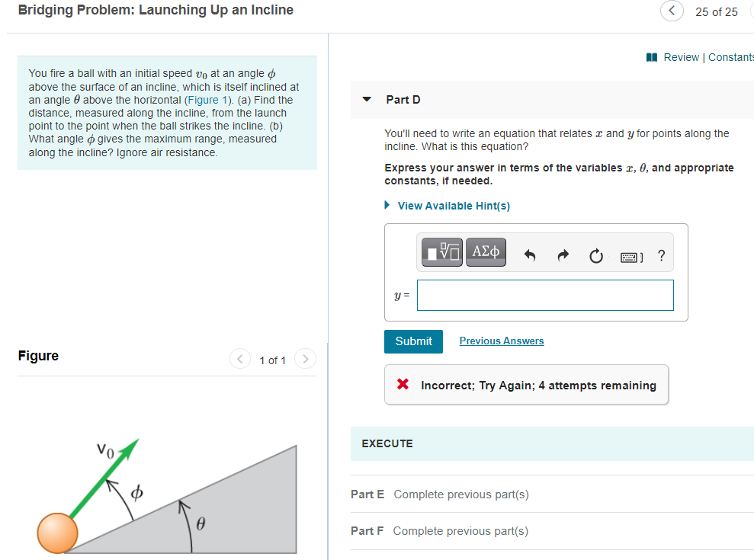The height and width of the screenshot is (560, 754).
Task: Click the red X incorrect indicator
Action: point(404,385)
